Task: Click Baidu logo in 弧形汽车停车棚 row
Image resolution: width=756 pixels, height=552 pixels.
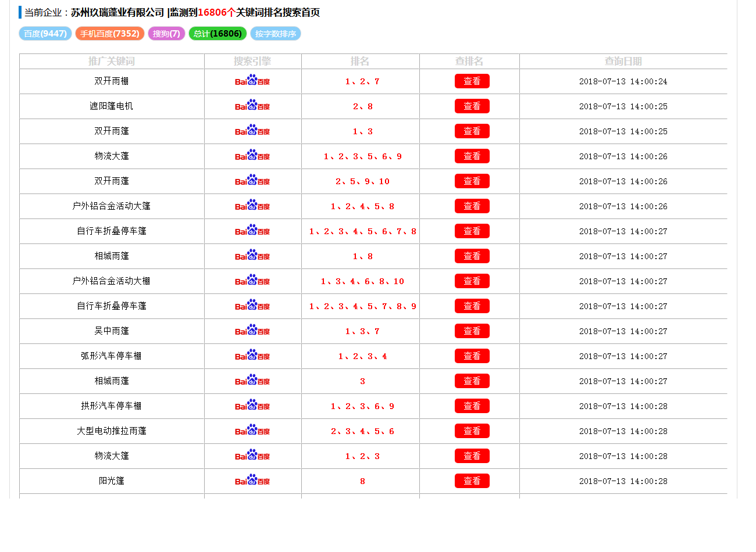Action: coord(252,356)
